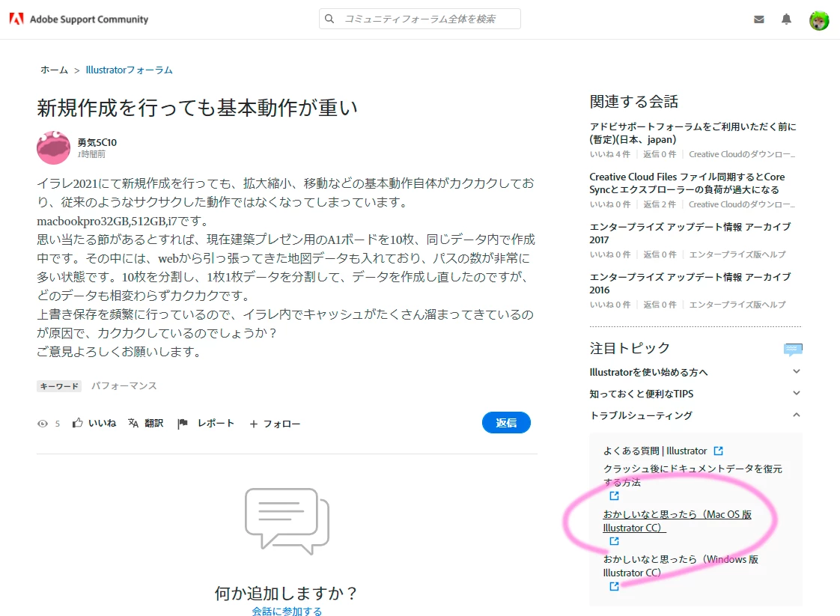This screenshot has width=840, height=616.
Task: Go to ホーム breadcrumb
Action: (x=54, y=70)
